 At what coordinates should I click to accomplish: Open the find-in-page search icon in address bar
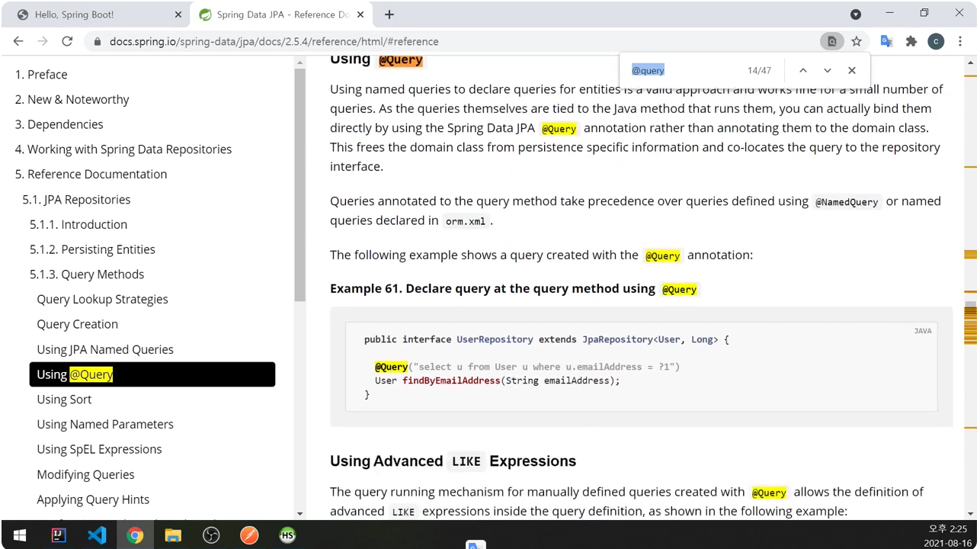[x=832, y=41]
